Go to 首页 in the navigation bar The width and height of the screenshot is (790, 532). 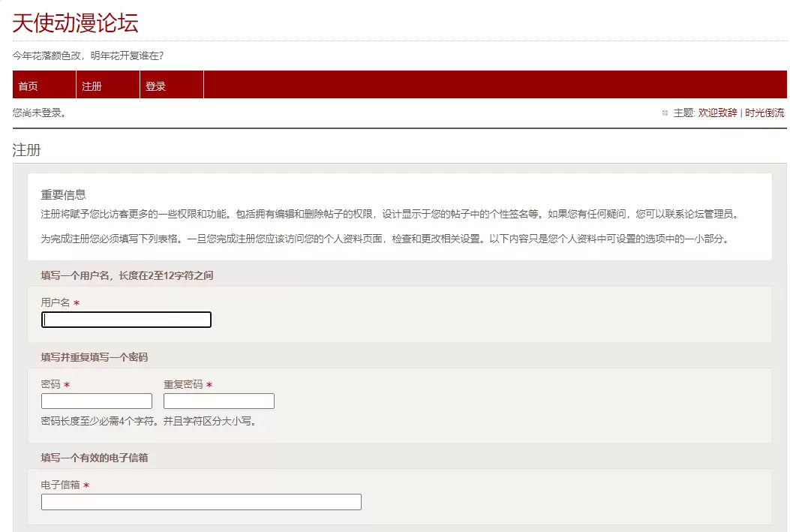click(29, 86)
